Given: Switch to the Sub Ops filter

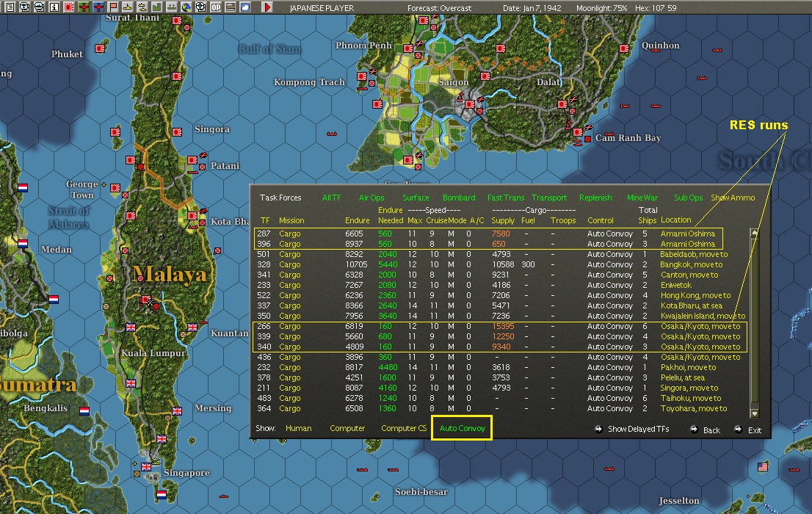Looking at the screenshot, I should click(688, 198).
